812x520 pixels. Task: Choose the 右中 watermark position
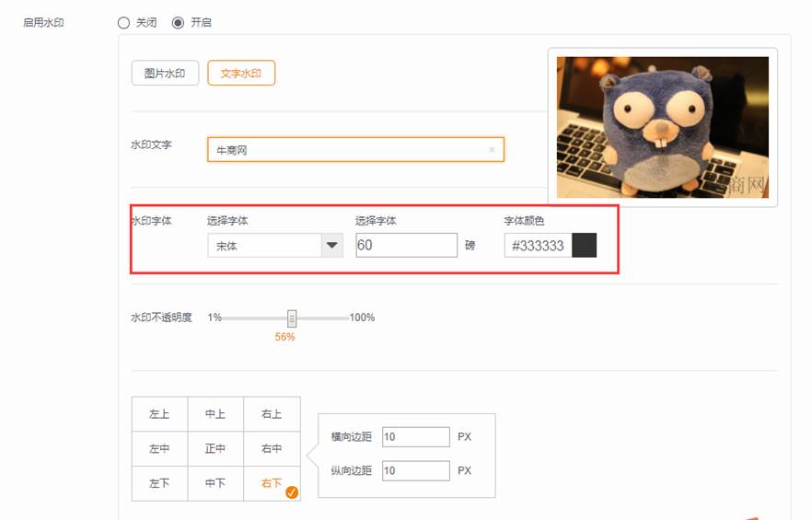(x=272, y=448)
